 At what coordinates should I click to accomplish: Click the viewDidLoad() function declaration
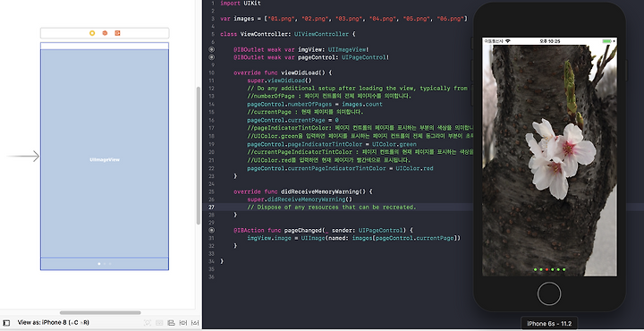(283, 72)
